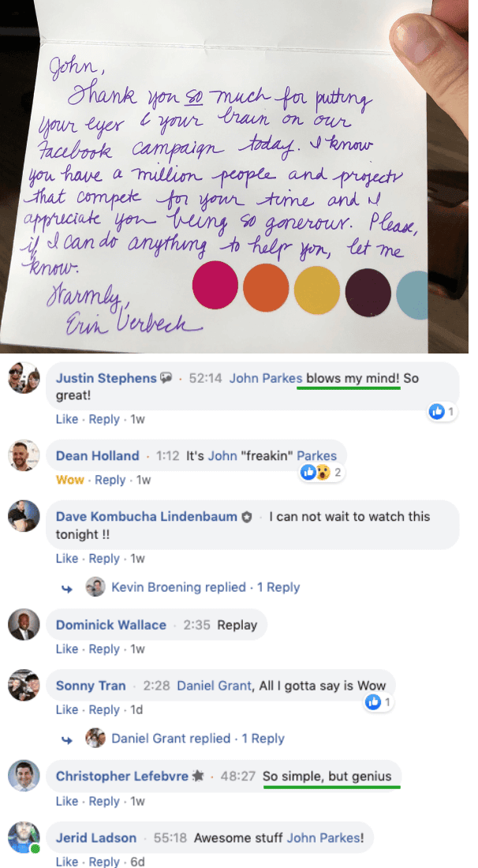
Task: Click the magenta circle on the card
Action: (215, 286)
